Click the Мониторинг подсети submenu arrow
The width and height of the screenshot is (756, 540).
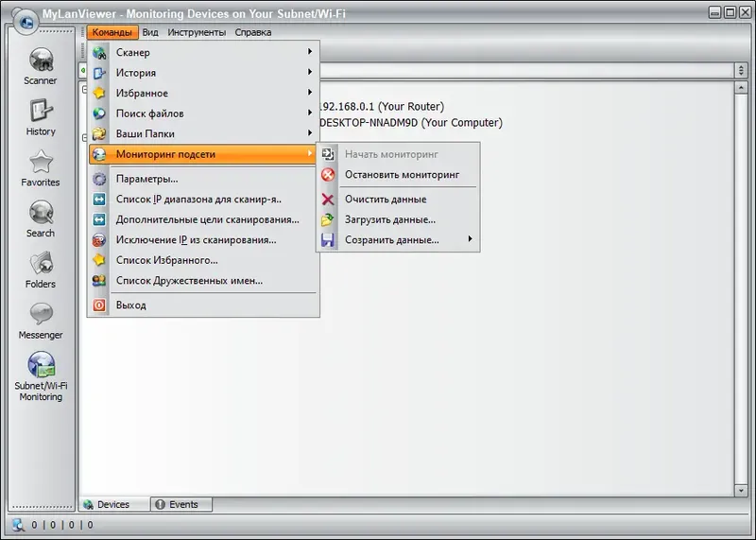310,153
